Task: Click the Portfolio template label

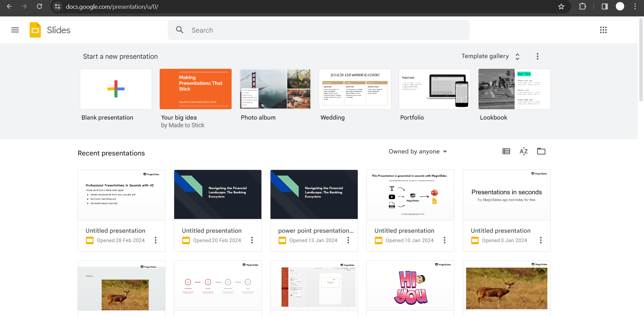Action: [412, 118]
